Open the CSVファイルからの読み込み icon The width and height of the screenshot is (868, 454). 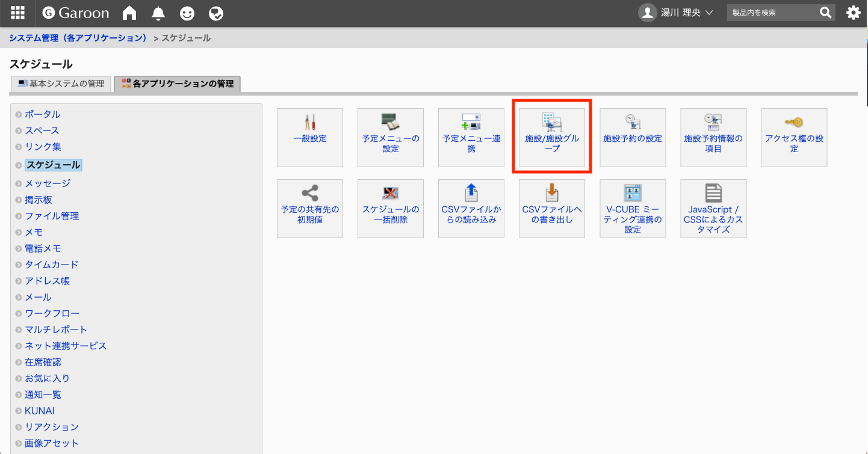pos(471,208)
